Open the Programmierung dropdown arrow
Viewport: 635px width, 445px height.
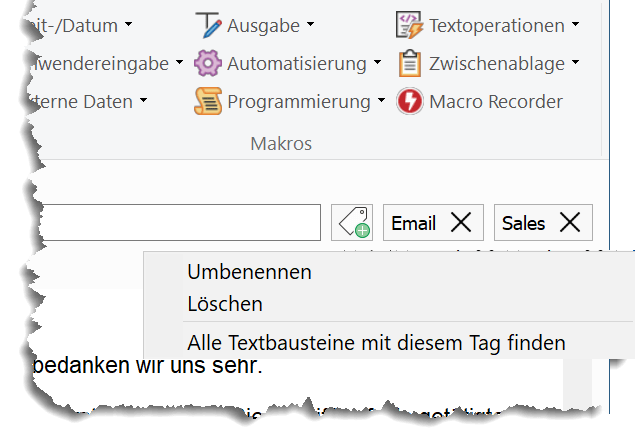tap(381, 100)
